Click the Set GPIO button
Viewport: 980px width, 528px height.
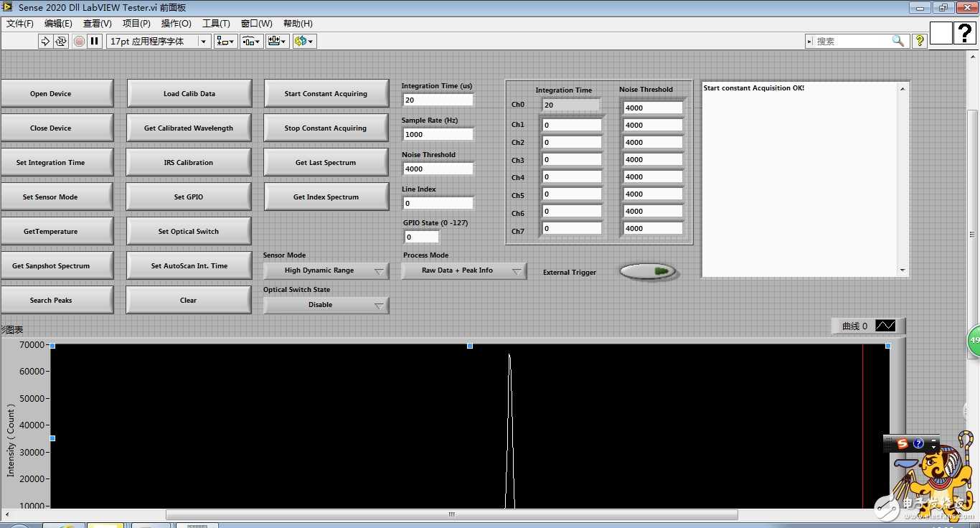click(189, 197)
